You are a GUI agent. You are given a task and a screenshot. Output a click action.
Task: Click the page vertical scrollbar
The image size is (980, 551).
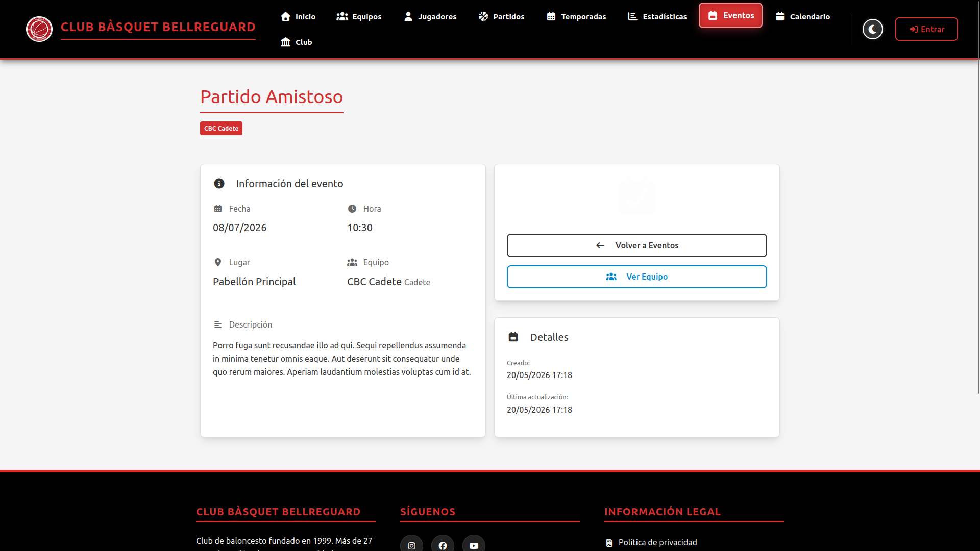(978, 196)
